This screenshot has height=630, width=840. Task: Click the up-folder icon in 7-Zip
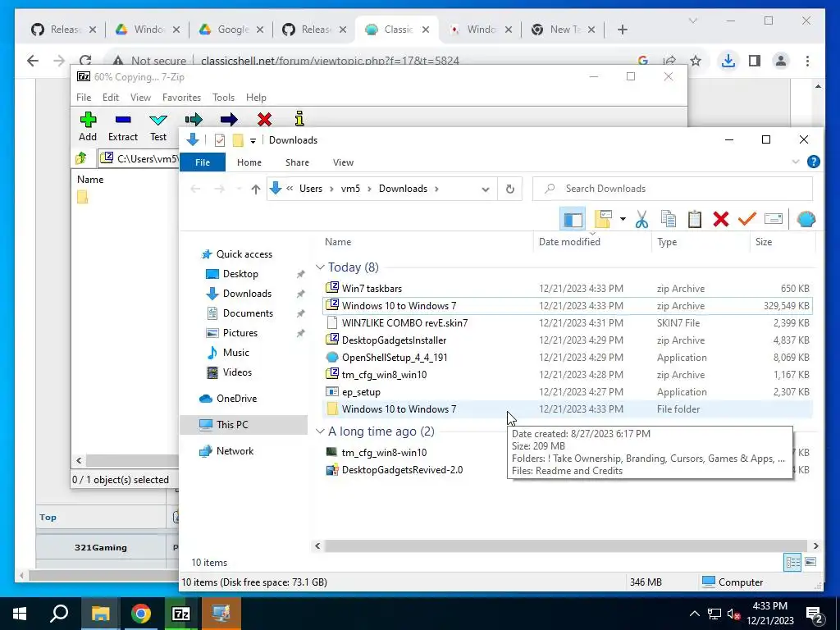coord(81,158)
